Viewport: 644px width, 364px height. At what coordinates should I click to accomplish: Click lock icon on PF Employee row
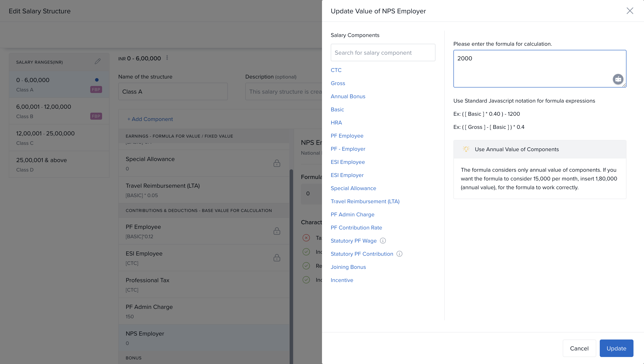tap(277, 231)
